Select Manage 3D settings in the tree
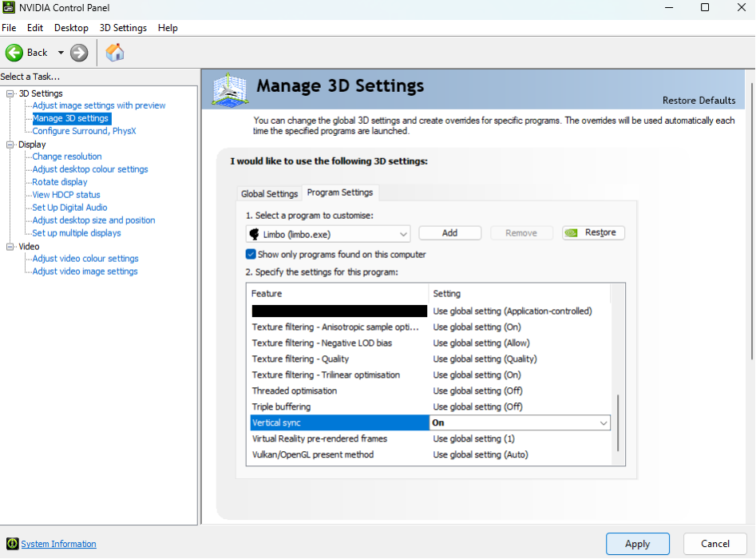756x559 pixels. [x=70, y=118]
